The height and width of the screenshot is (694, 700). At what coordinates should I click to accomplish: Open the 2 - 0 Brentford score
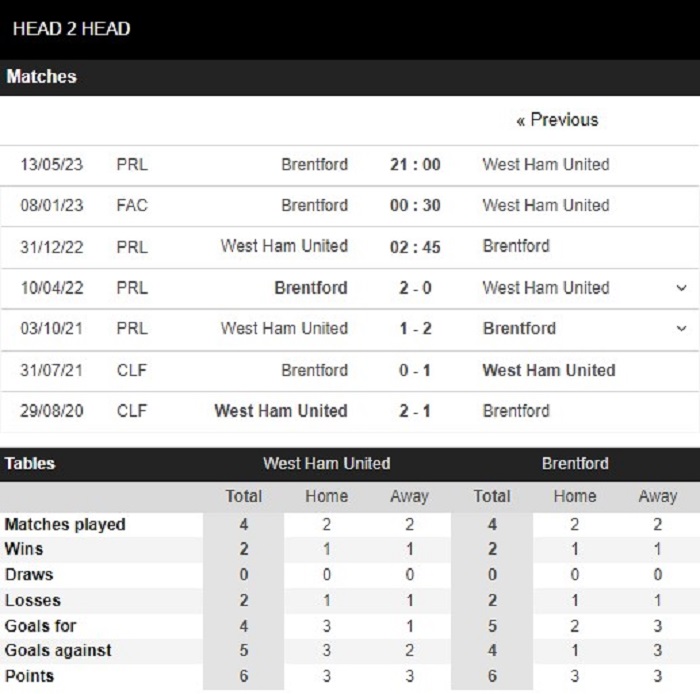(415, 288)
